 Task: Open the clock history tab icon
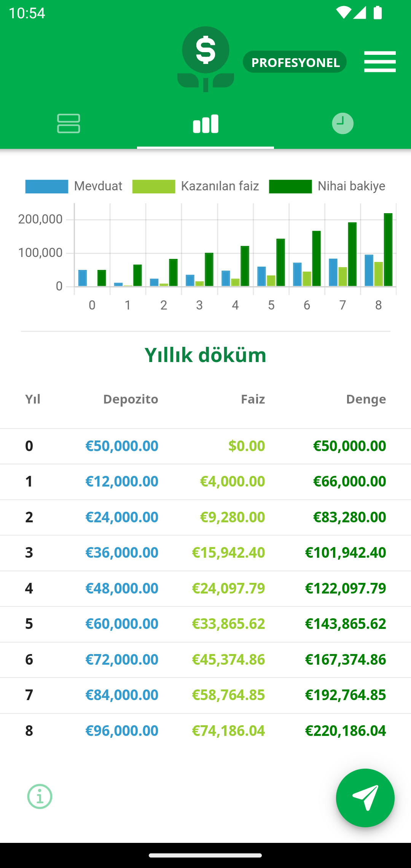click(x=342, y=123)
